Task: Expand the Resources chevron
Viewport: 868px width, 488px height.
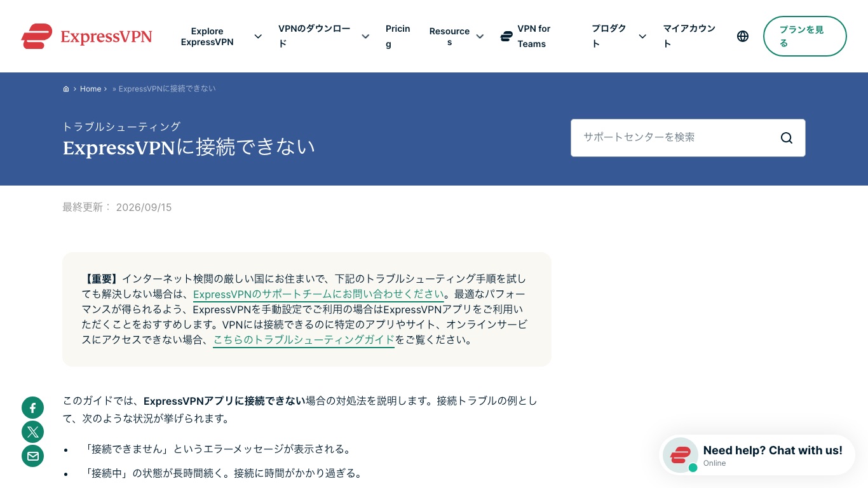Action: (480, 36)
